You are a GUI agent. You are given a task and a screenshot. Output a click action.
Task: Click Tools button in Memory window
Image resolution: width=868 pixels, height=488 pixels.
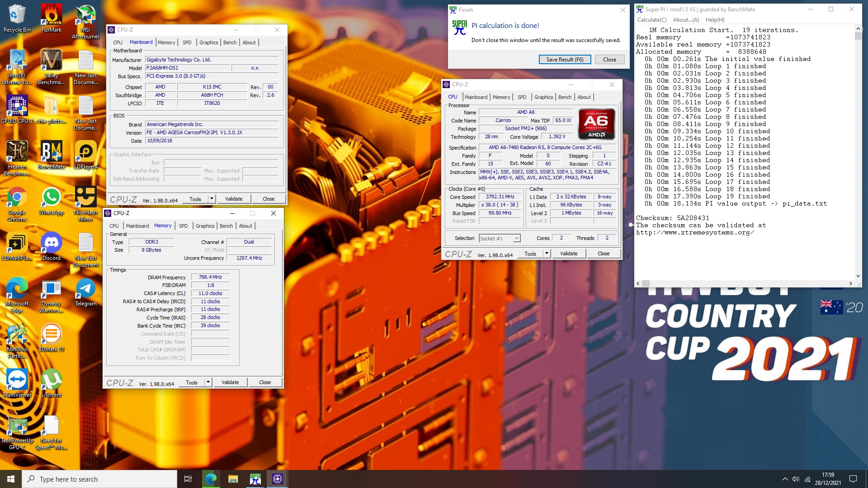click(x=192, y=382)
